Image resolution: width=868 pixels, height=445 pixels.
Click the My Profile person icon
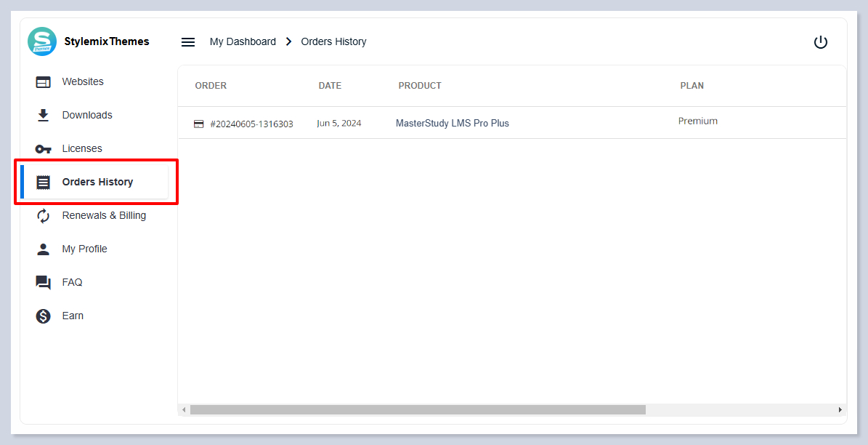(x=44, y=249)
